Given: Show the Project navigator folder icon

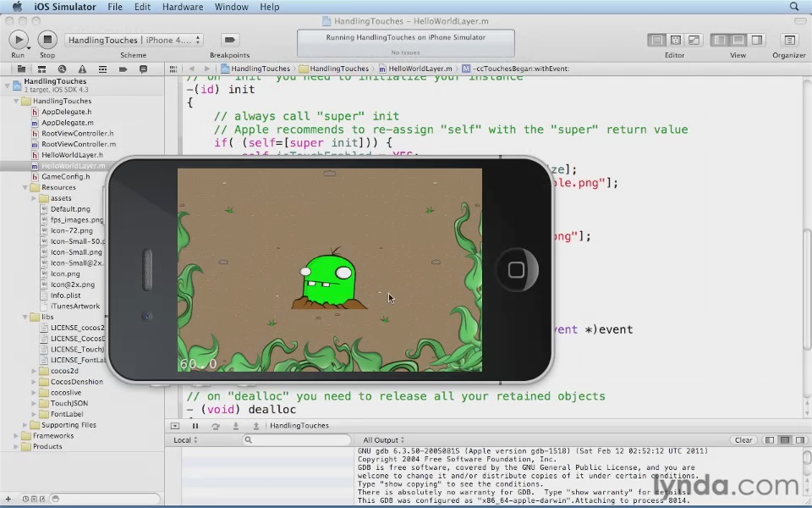Looking at the screenshot, I should pyautogui.click(x=21, y=69).
